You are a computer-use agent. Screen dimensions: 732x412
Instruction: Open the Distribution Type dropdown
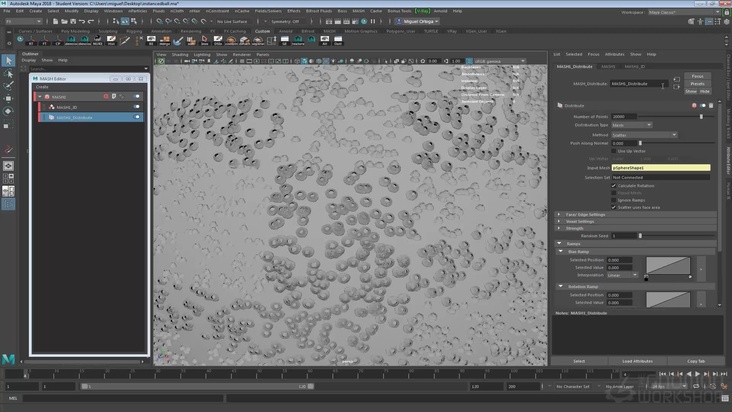coord(632,125)
